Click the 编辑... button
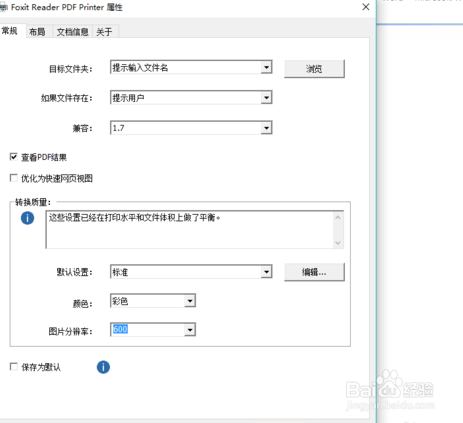Screen dimensions: 463x423 click(314, 272)
